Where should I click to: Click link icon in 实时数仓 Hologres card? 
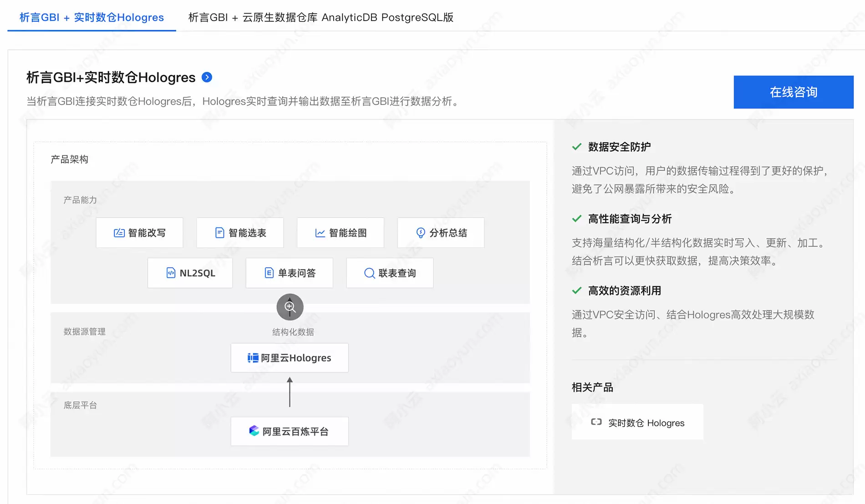pyautogui.click(x=596, y=422)
